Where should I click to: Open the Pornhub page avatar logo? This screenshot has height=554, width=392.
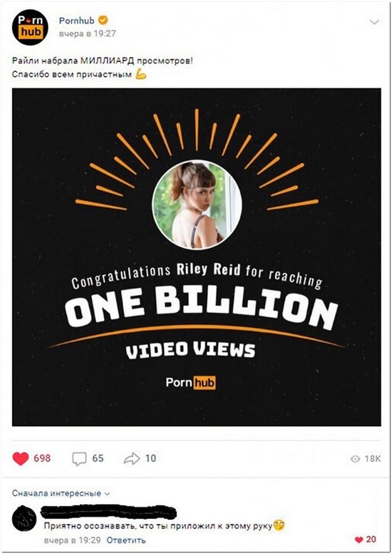click(x=30, y=27)
